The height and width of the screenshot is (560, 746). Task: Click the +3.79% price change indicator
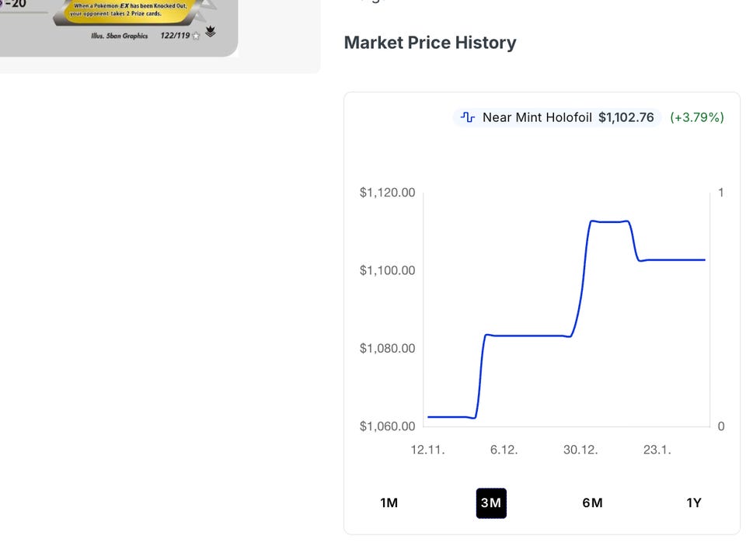(697, 117)
